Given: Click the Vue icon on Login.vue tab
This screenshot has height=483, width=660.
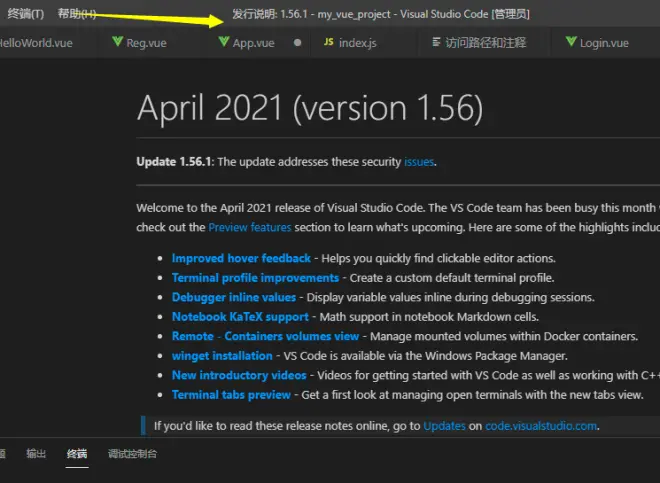Looking at the screenshot, I should click(x=571, y=41).
